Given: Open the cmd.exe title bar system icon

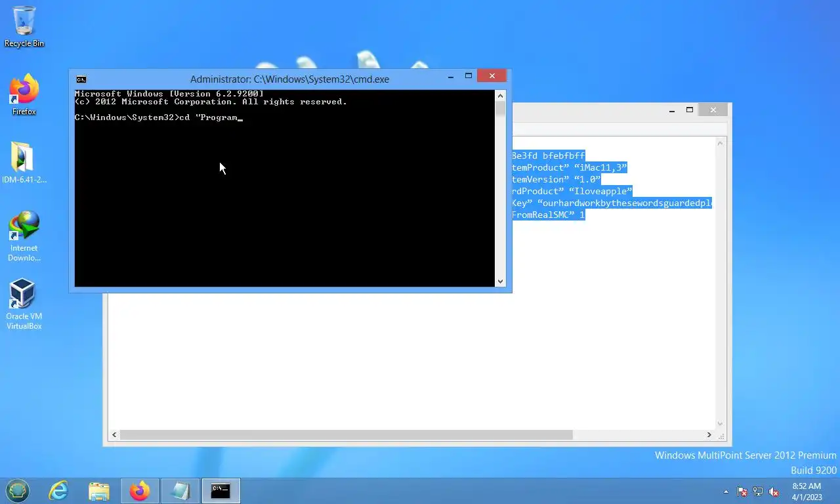Looking at the screenshot, I should 81,79.
